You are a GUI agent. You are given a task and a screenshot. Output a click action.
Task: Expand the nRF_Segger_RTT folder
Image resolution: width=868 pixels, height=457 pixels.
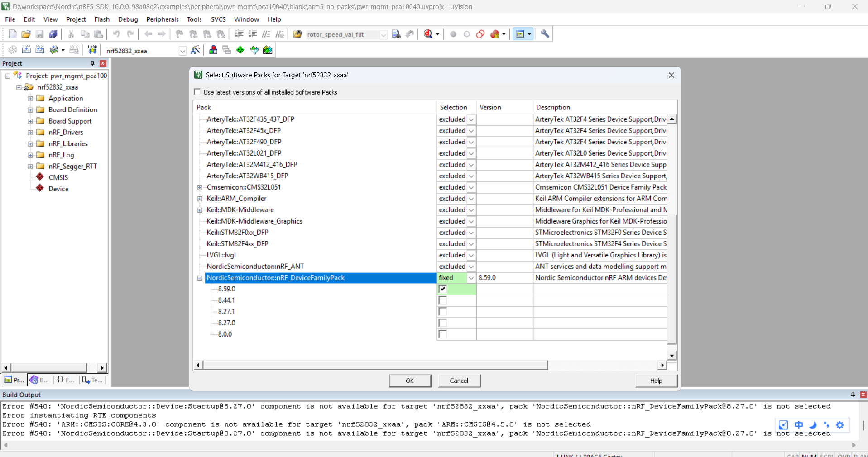(30, 166)
